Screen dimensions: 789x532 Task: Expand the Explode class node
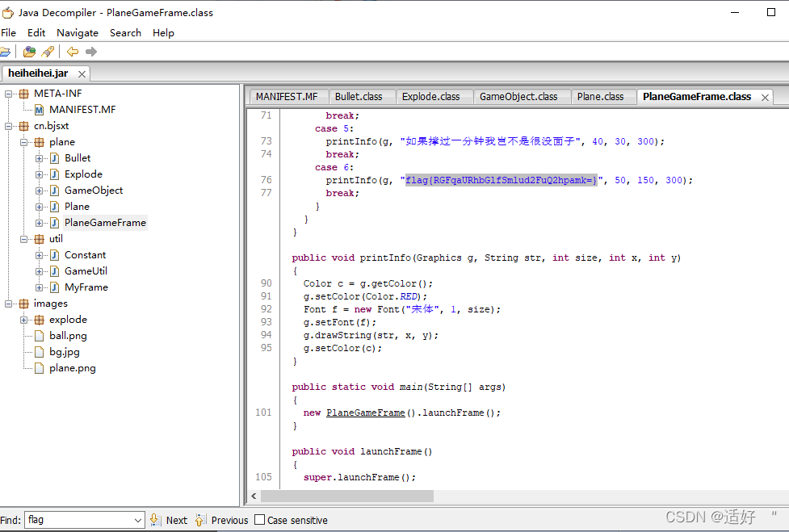point(39,174)
